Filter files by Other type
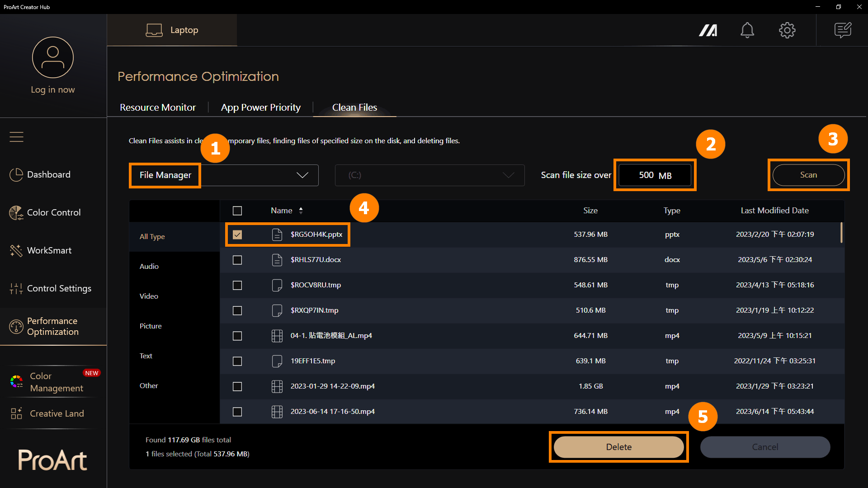The height and width of the screenshot is (488, 868). (175, 386)
